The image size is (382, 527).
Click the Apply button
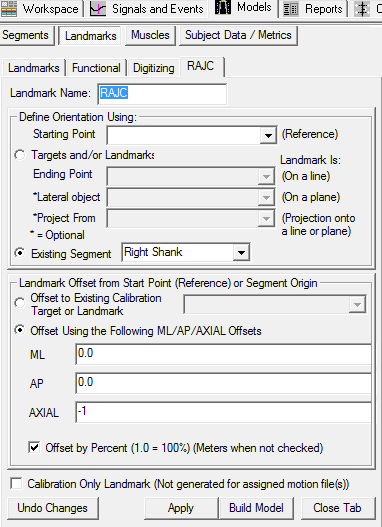point(181,508)
